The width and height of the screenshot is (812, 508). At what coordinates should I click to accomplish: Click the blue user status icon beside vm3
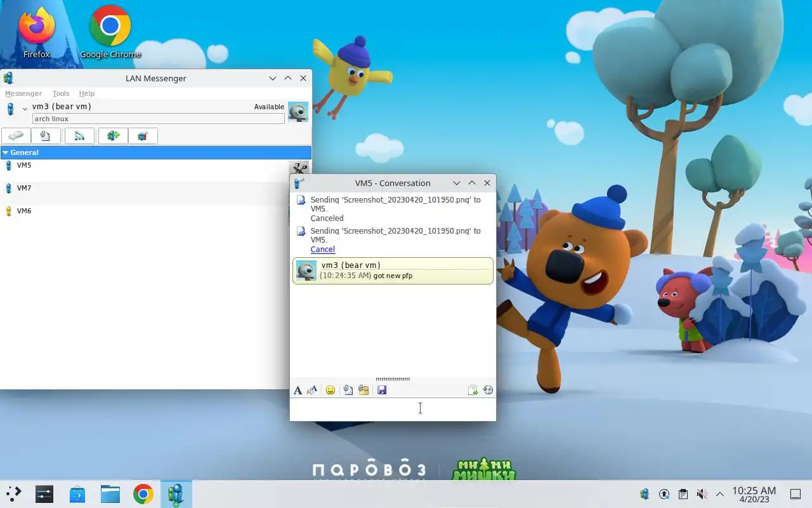tap(10, 109)
